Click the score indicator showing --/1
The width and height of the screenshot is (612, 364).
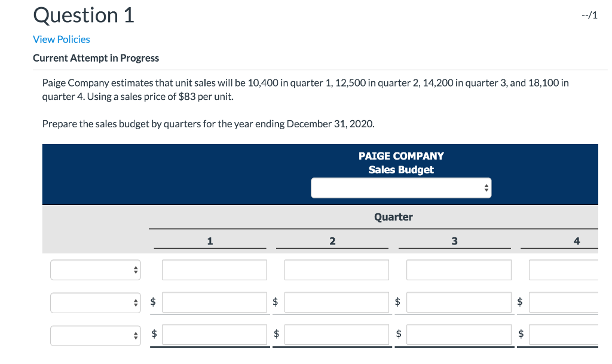[590, 15]
